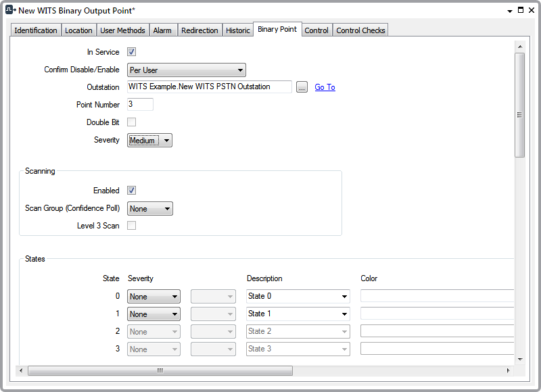Click the horizontal scrollbar left arrow
The width and height of the screenshot is (541, 392).
pos(20,370)
